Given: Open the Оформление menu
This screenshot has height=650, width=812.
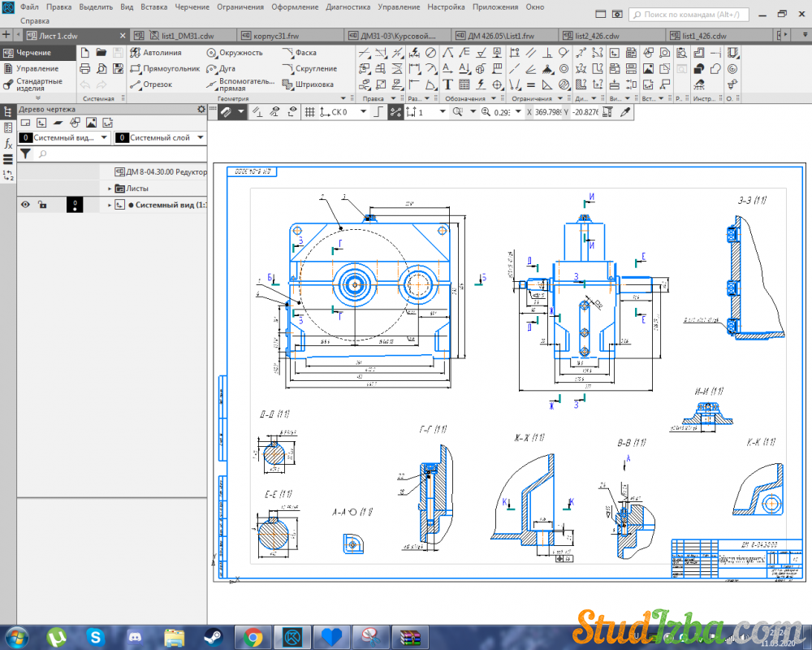Looking at the screenshot, I should click(295, 6).
